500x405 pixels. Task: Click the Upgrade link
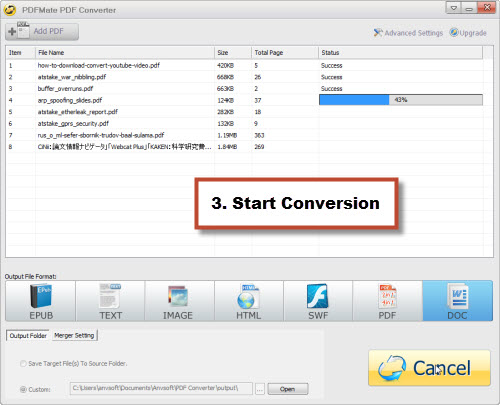click(x=468, y=33)
